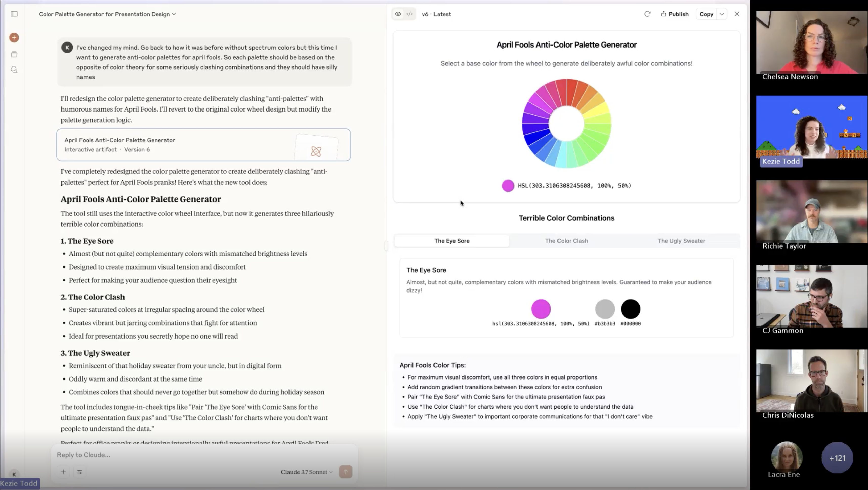Toggle code view with the </> control

point(409,14)
